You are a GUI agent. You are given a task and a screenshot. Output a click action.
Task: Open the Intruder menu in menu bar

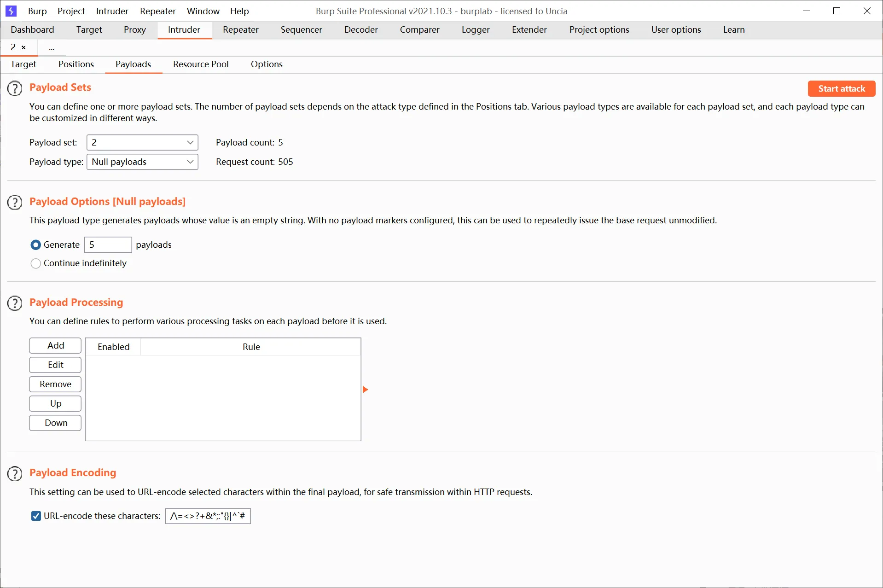pos(112,11)
